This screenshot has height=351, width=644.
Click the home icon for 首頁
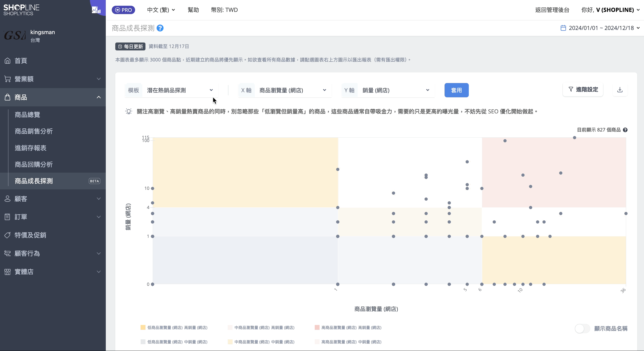click(x=7, y=61)
